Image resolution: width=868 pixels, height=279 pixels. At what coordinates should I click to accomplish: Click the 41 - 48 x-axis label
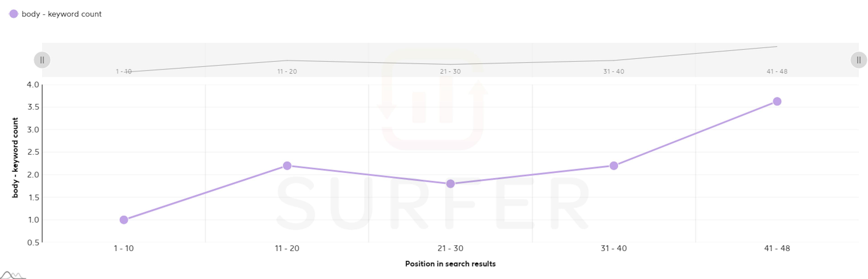point(777,248)
